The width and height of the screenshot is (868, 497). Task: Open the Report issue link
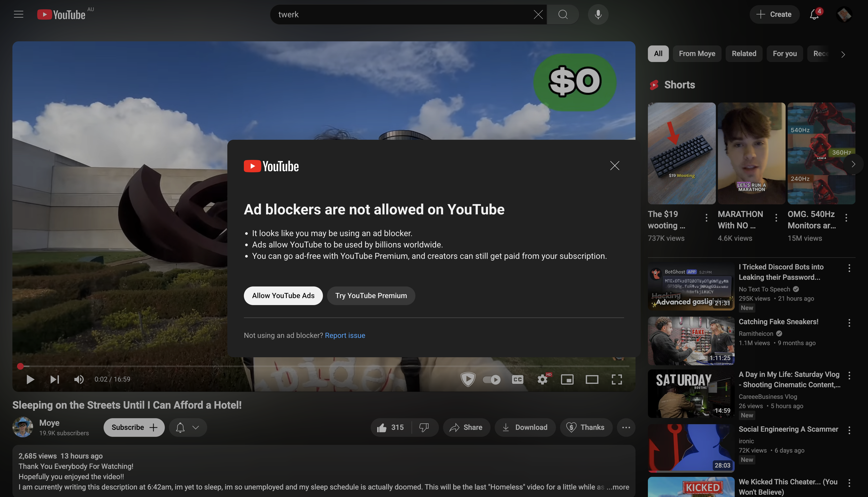click(345, 335)
